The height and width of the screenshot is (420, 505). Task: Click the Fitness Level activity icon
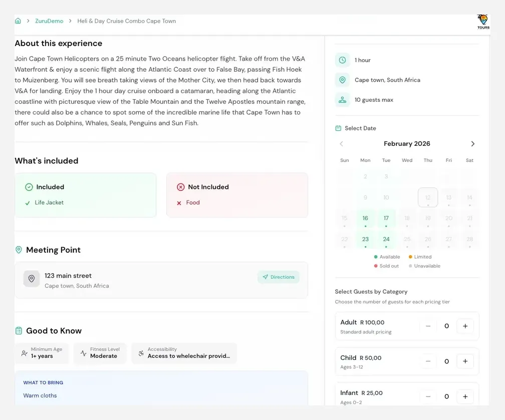(x=83, y=353)
